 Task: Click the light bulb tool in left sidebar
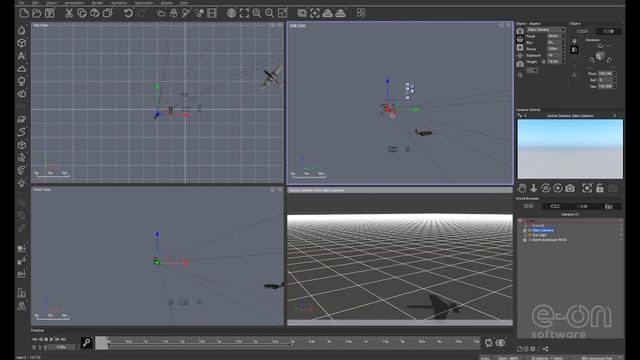coord(22,183)
